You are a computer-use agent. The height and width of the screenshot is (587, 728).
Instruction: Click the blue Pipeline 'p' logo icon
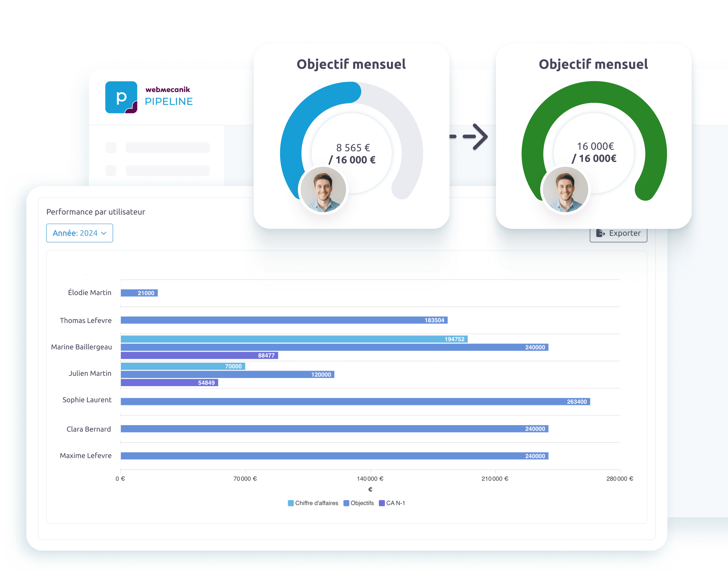pos(121,97)
